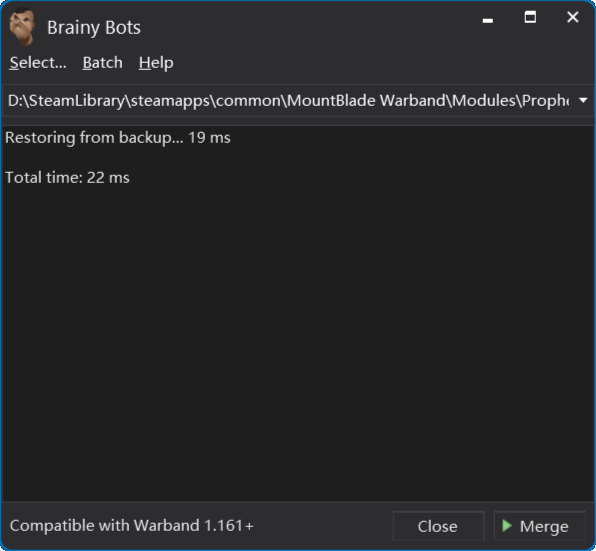The height and width of the screenshot is (551, 596).
Task: Open the Select... menu
Action: click(38, 63)
